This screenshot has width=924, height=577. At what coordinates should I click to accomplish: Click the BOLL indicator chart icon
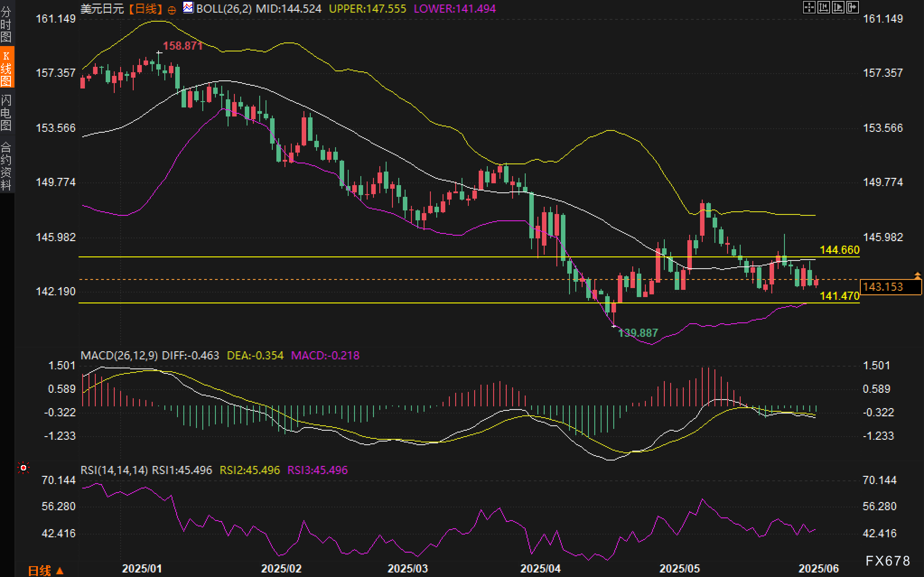pos(188,8)
